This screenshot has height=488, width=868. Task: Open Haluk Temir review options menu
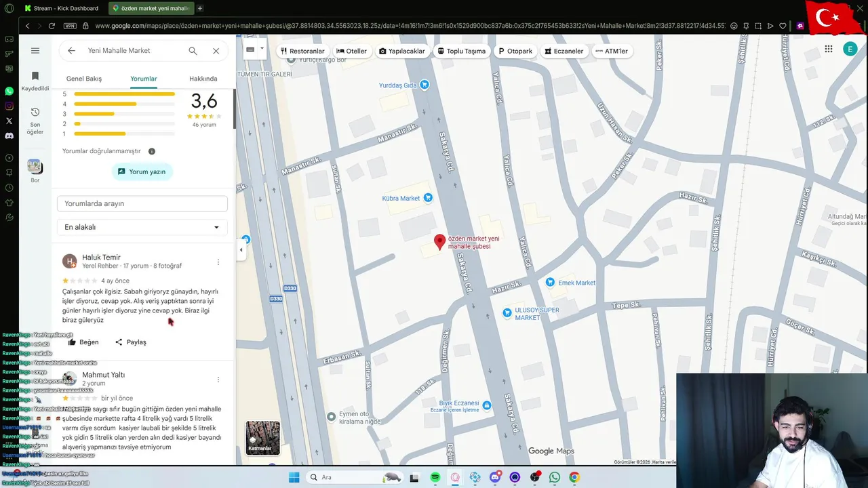click(218, 262)
